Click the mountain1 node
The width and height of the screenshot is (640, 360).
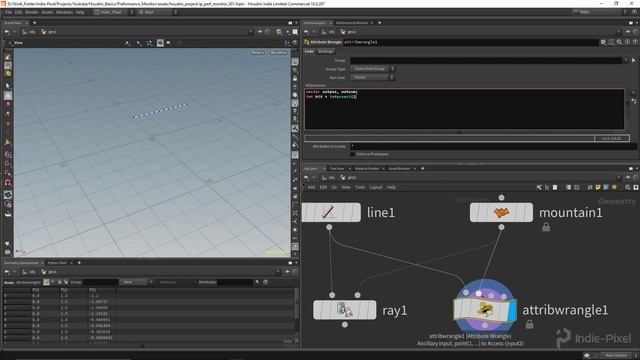pyautogui.click(x=501, y=212)
